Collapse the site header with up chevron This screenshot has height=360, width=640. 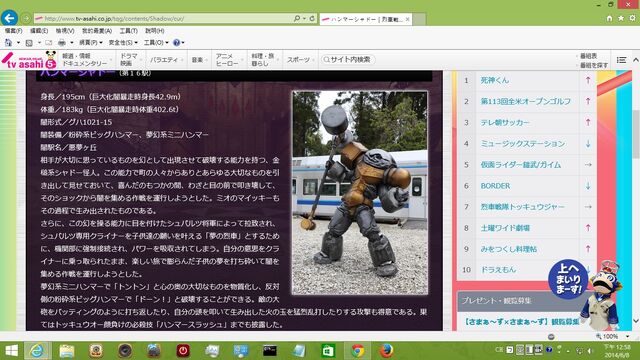click(x=636, y=60)
